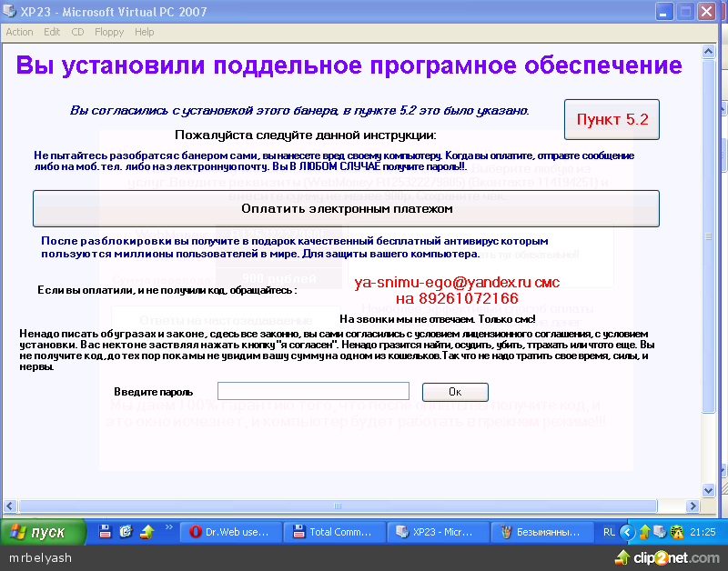The height and width of the screenshot is (571, 728).
Task: Minimize the Virtual PC window
Action: pyautogui.click(x=664, y=12)
